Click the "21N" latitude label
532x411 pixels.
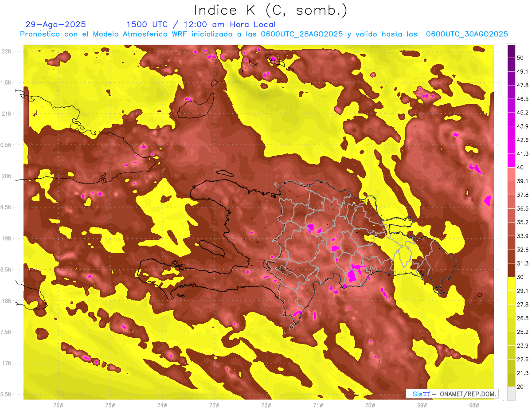coord(7,114)
